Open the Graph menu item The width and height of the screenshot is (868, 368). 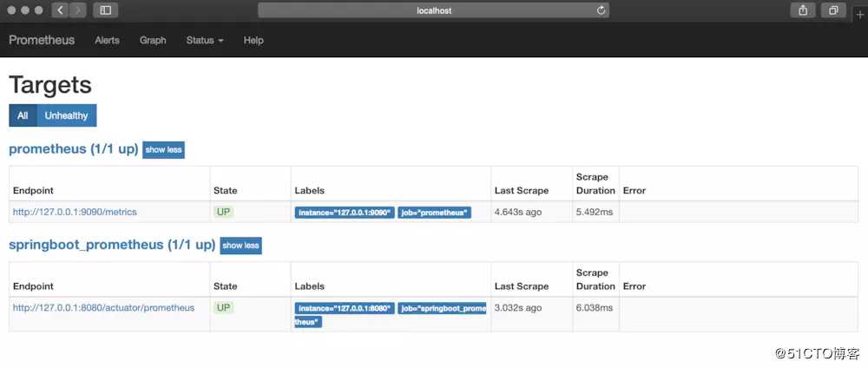click(153, 41)
